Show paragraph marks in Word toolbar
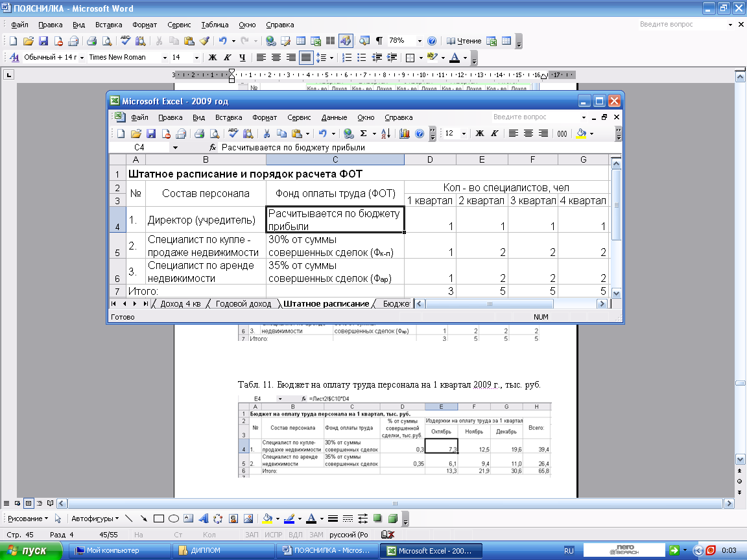Screen dimensions: 747x560 (379, 40)
